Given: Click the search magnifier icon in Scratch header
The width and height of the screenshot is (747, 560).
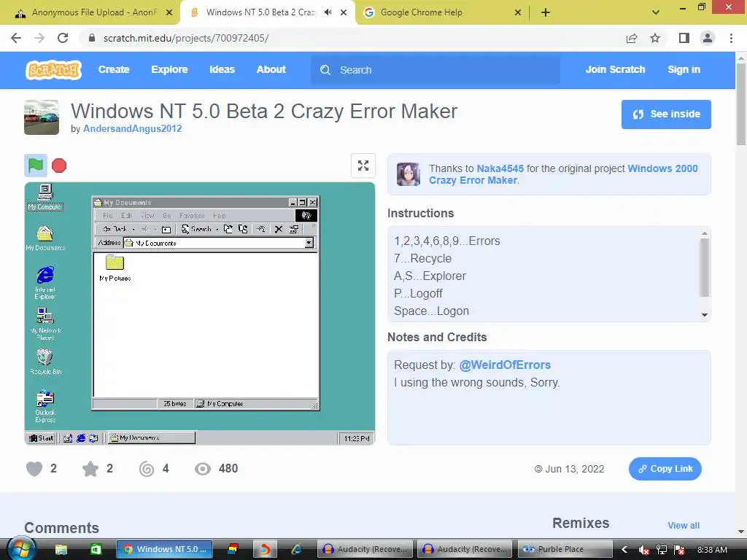Looking at the screenshot, I should pyautogui.click(x=325, y=70).
